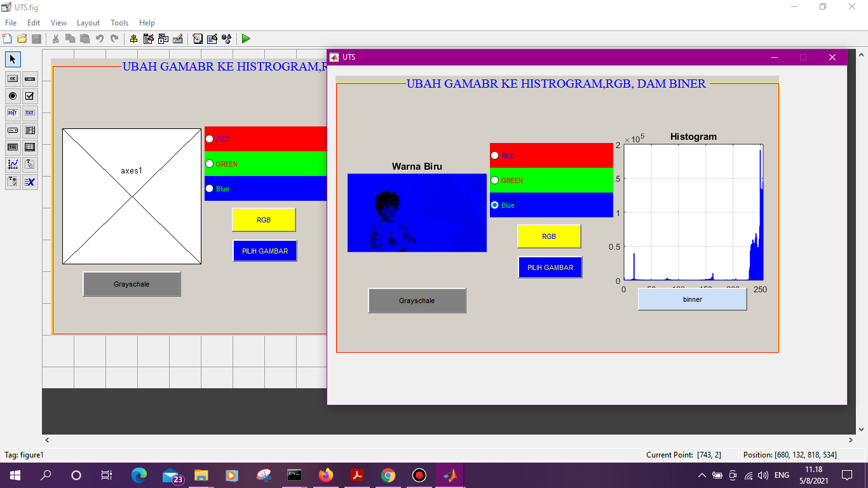Click the New Figure toolbar icon
The width and height of the screenshot is (868, 488).
pos(7,39)
